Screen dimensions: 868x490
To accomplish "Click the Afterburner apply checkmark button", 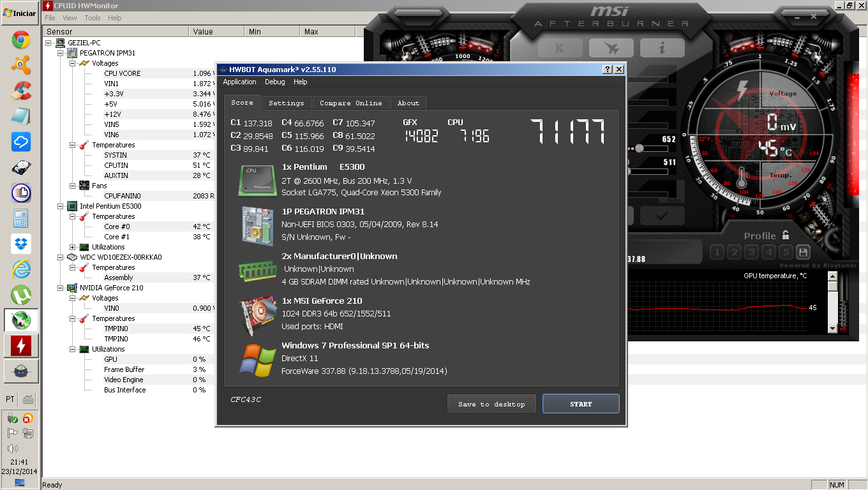I will [x=661, y=216].
